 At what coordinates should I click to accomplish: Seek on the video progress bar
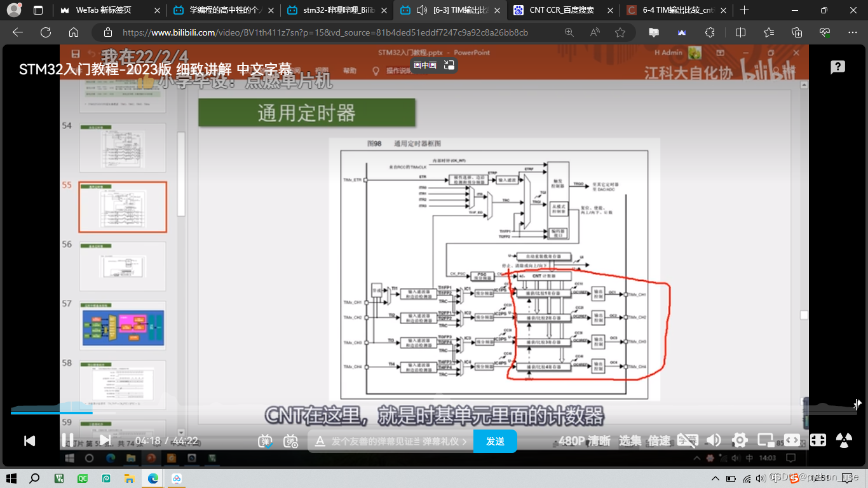pyautogui.click(x=434, y=412)
